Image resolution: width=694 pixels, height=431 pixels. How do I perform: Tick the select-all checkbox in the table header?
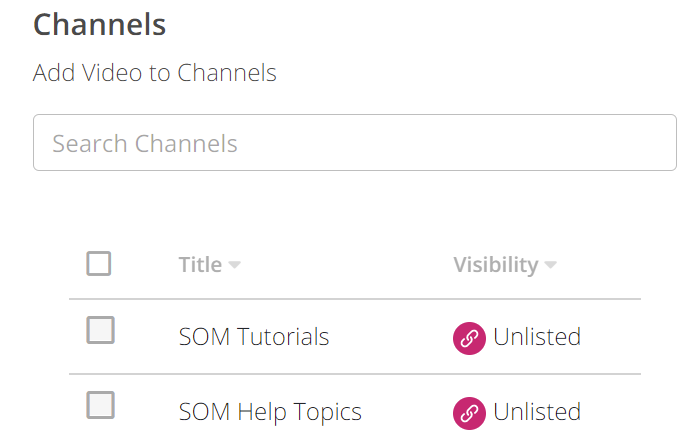(99, 264)
